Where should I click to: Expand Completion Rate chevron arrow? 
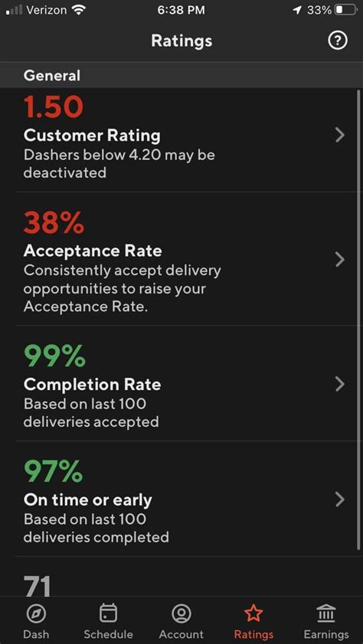[x=339, y=384]
